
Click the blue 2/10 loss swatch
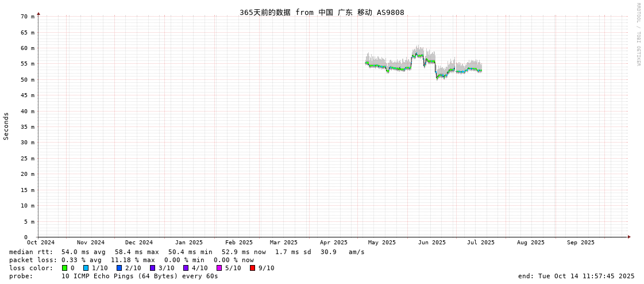coord(119,268)
